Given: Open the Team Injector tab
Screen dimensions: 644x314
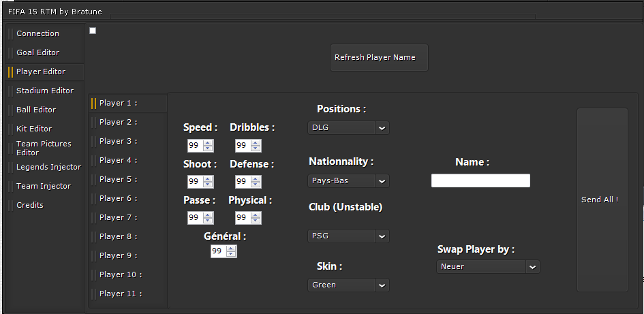Looking at the screenshot, I should point(44,186).
